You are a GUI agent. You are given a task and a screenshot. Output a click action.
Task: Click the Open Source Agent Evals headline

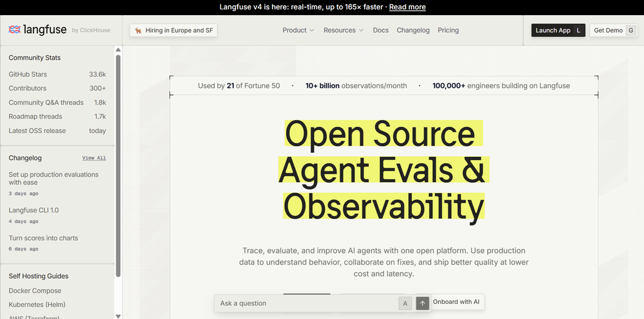point(384,171)
